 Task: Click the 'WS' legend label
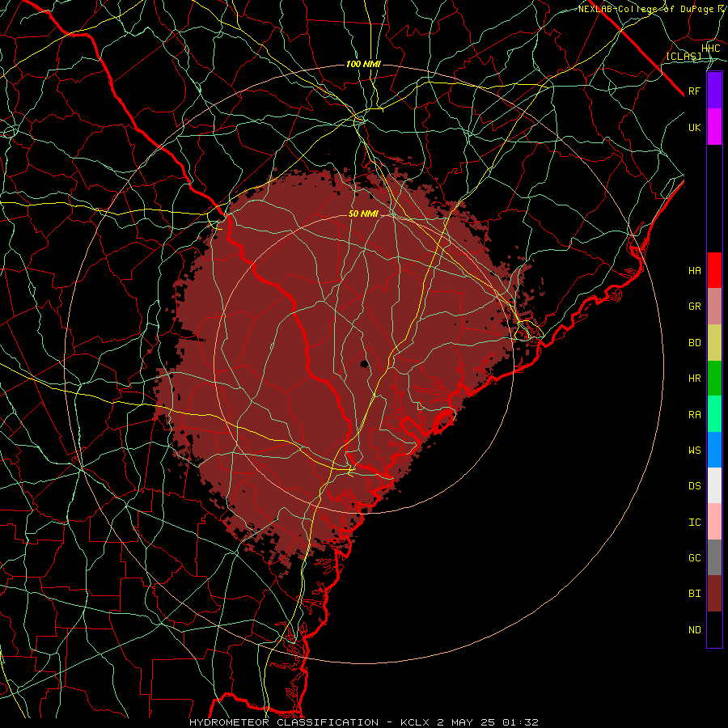694,450
